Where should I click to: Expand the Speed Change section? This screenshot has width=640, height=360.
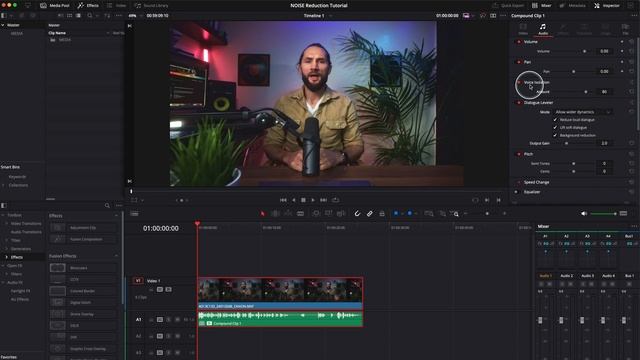536,182
